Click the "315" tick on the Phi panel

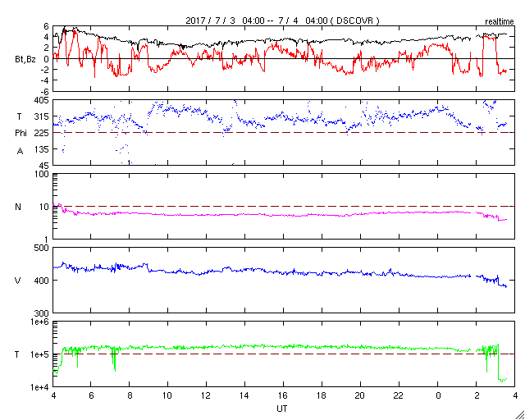click(x=43, y=116)
